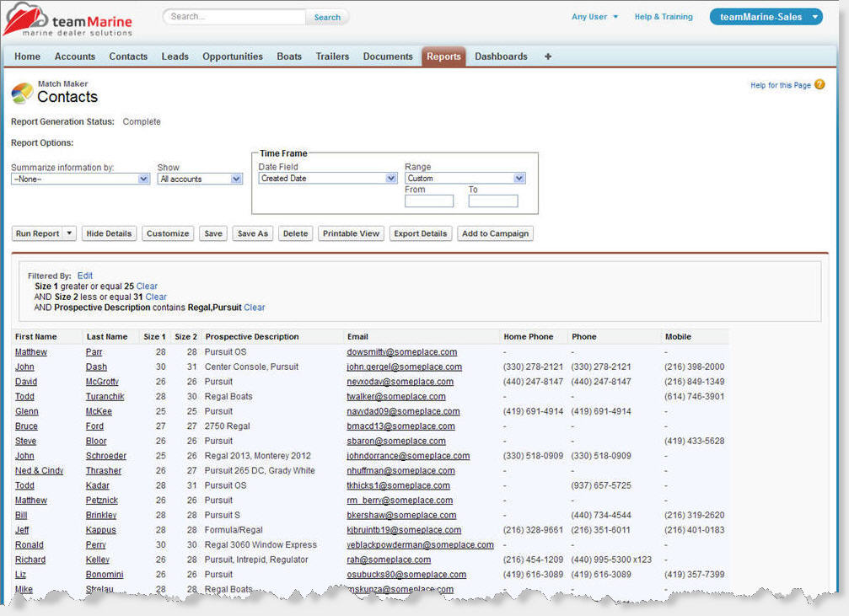Click the Match Maker Contacts report icon
849x616 pixels.
pyautogui.click(x=23, y=93)
